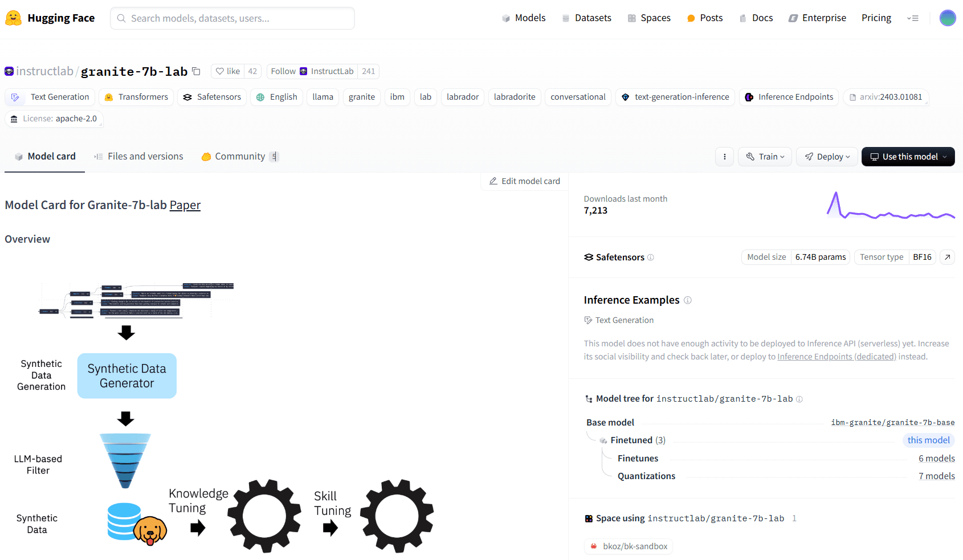Screen dimensions: 963x560
Task: Open the 42 likes count
Action: point(252,71)
